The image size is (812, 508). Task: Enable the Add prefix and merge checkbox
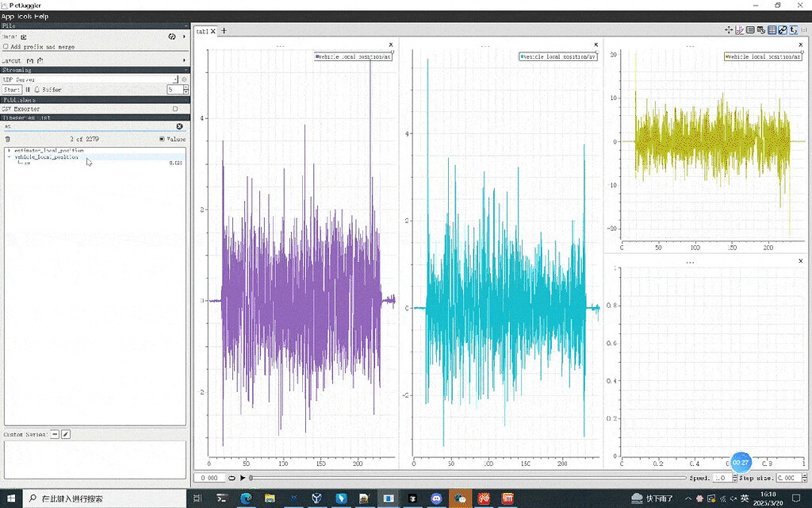(x=6, y=46)
